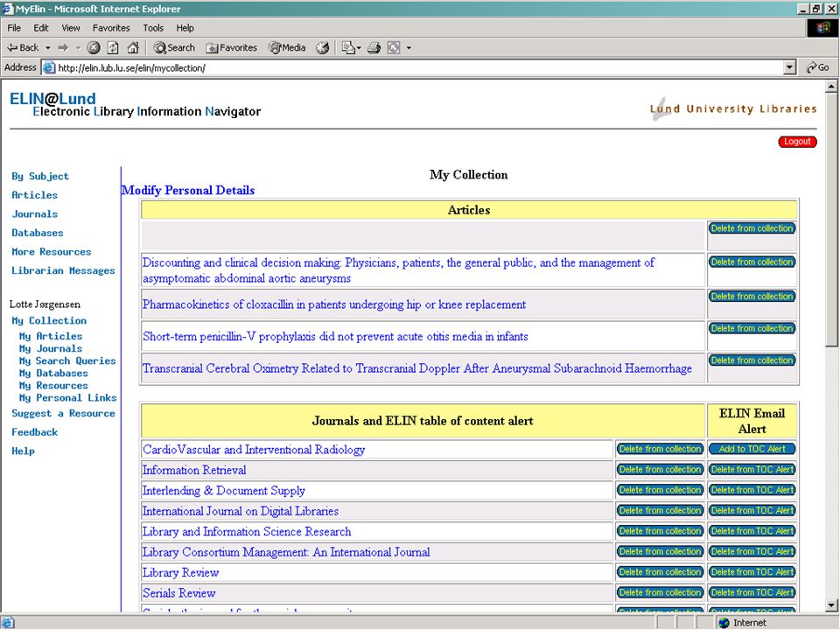Click the page scrollbar down arrow
Image resolution: width=840 pixels, height=630 pixels.
(831, 605)
